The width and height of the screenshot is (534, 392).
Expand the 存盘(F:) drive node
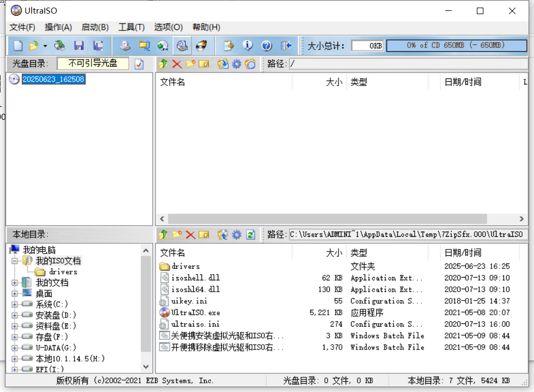[14, 337]
